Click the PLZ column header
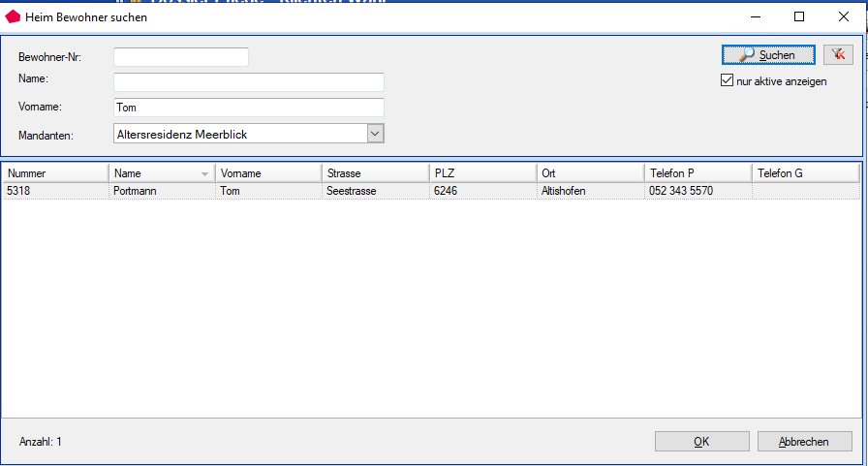Screen dimensions: 868x466 [x=482, y=173]
